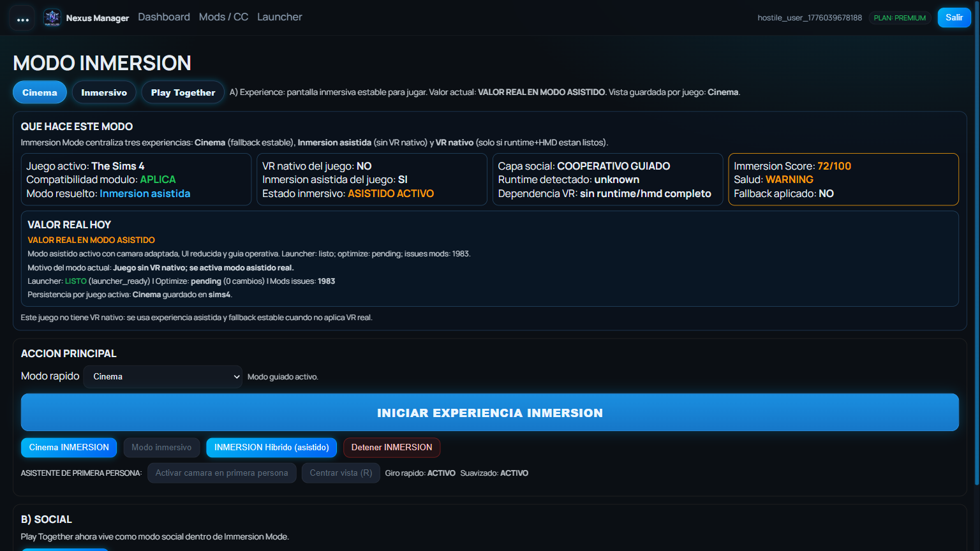Image resolution: width=980 pixels, height=551 pixels.
Task: Click the Giro rapido ACTIVO status
Action: 420,473
